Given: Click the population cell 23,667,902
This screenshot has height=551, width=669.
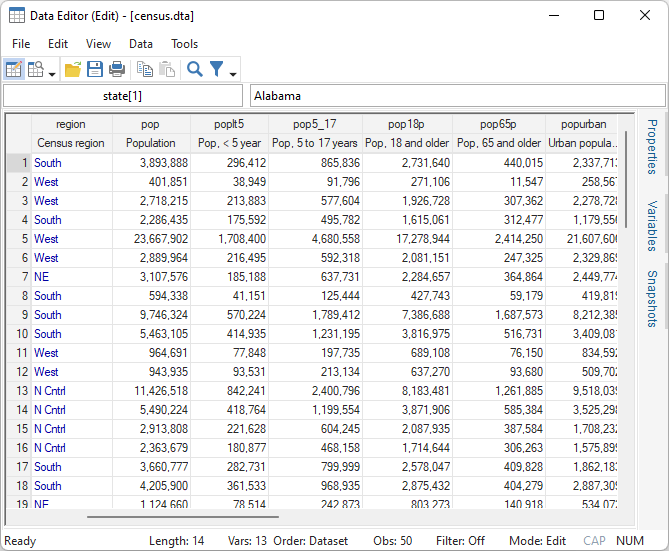Looking at the screenshot, I should tap(151, 239).
